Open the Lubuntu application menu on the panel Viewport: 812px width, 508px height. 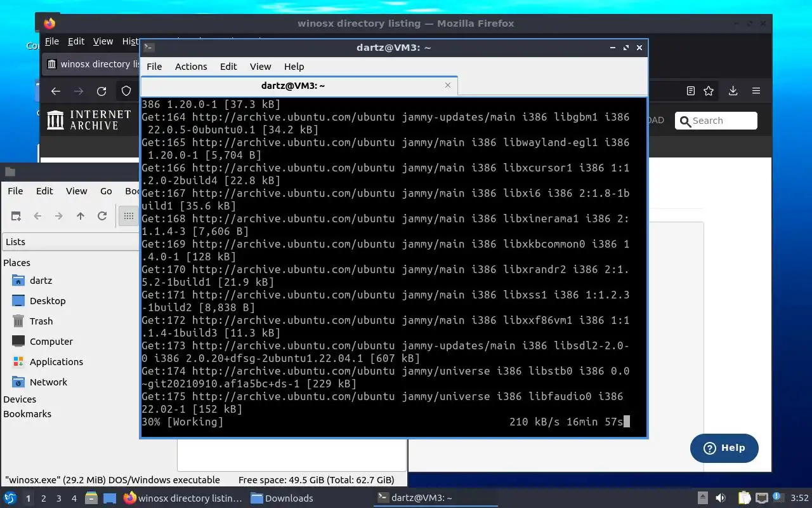10,498
